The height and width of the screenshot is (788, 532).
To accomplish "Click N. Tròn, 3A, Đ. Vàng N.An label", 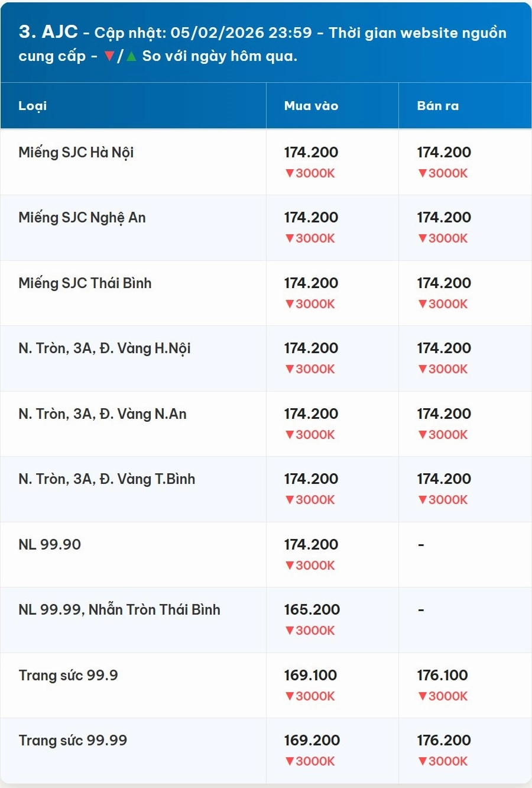I will [102, 414].
